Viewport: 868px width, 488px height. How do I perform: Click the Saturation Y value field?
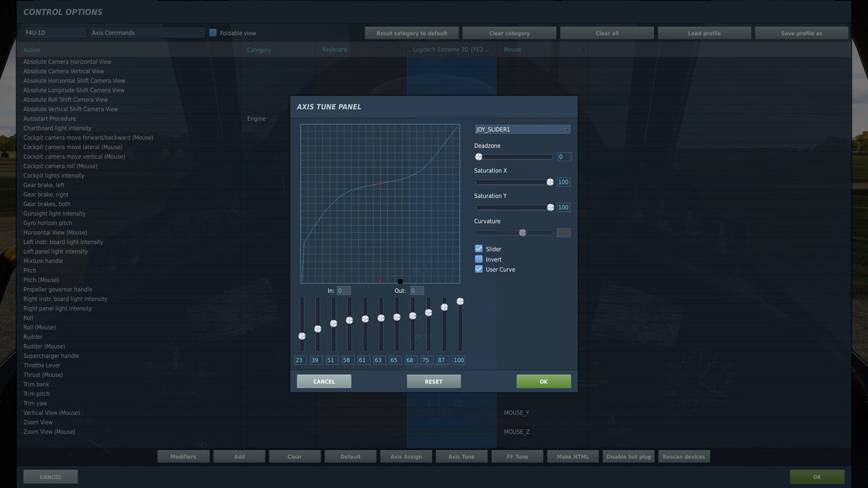(x=564, y=207)
